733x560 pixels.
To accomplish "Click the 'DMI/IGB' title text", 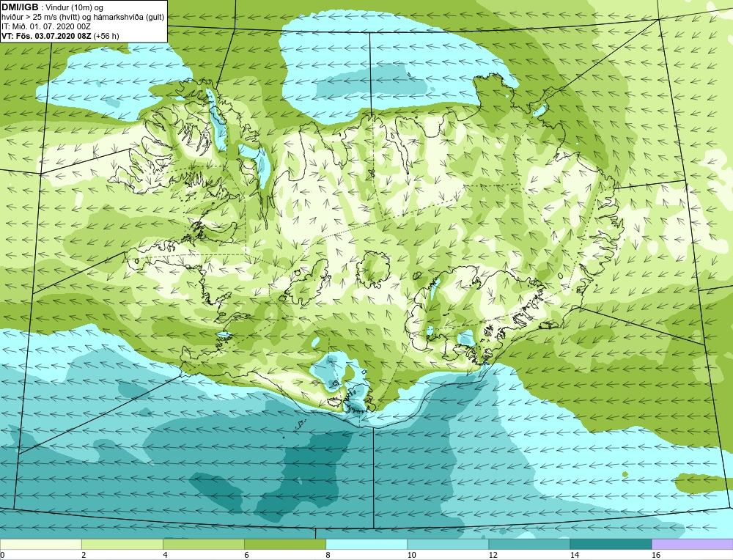I will click(x=20, y=7).
